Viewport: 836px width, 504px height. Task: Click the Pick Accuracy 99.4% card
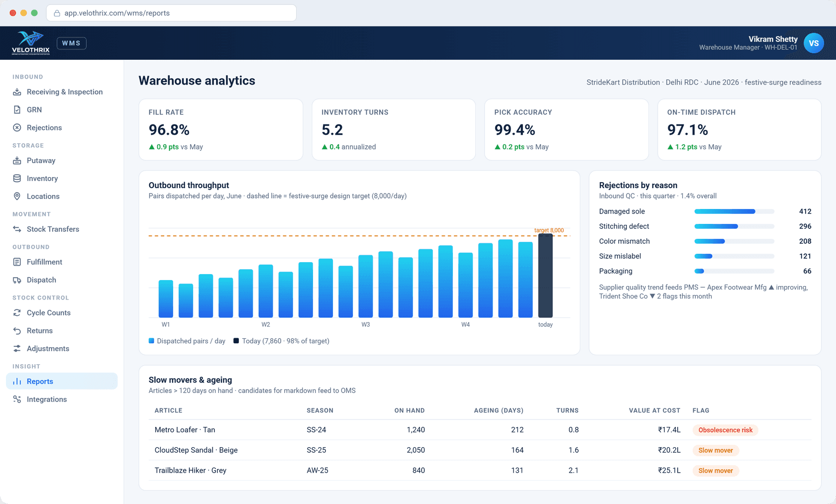click(567, 129)
